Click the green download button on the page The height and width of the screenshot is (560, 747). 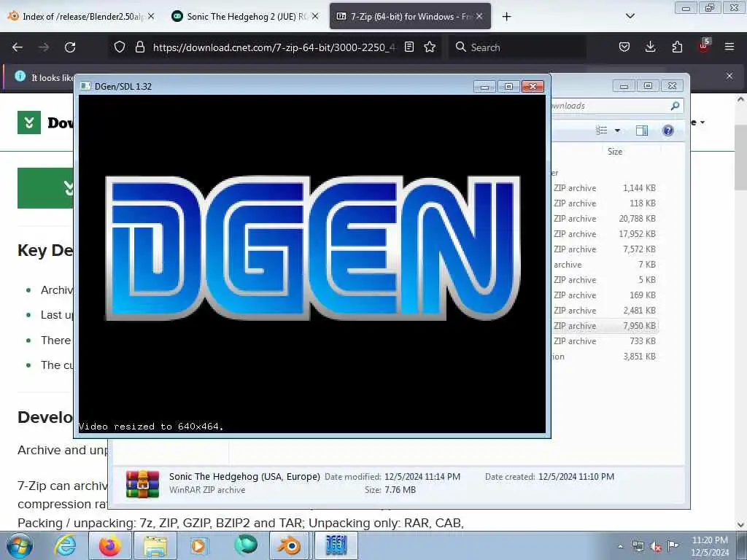coord(46,188)
